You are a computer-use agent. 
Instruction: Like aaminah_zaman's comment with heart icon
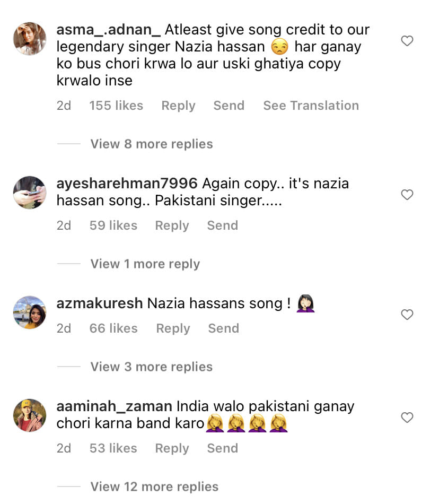pyautogui.click(x=407, y=418)
